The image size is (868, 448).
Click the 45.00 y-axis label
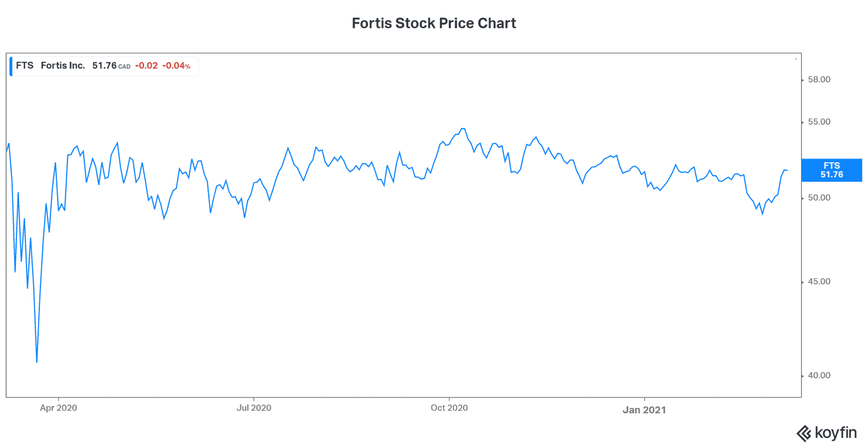(x=819, y=282)
